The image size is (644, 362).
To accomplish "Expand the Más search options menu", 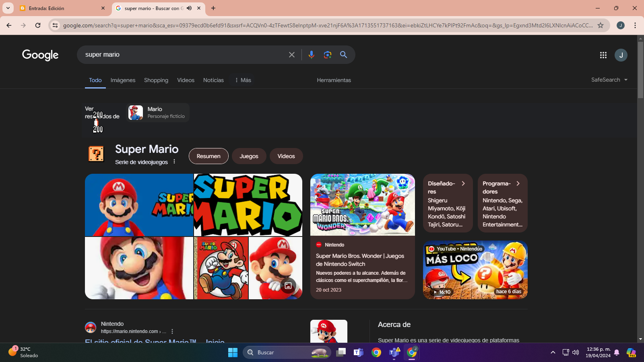I will point(243,80).
